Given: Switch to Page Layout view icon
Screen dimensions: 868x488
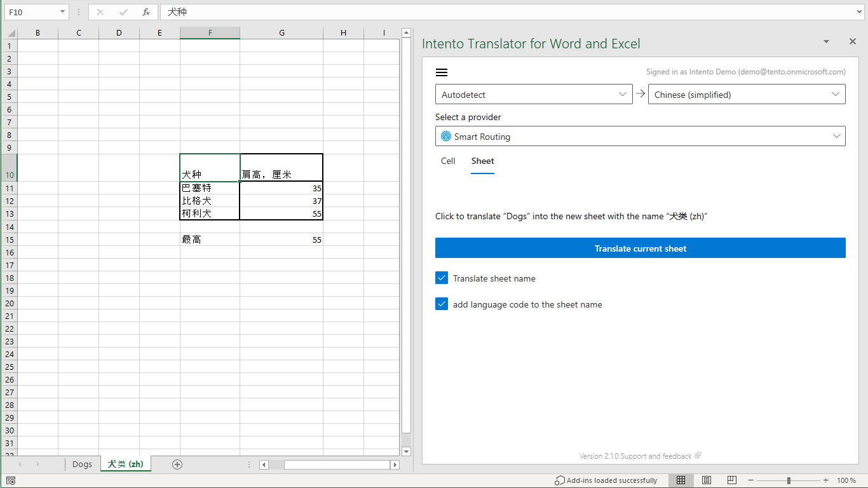Looking at the screenshot, I should 706,480.
